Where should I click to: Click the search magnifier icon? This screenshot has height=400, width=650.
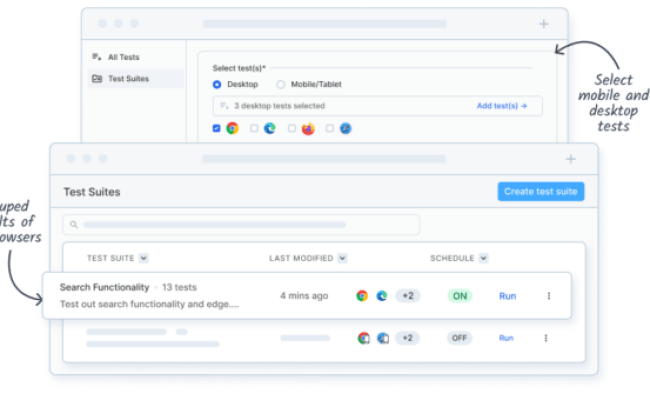(x=74, y=225)
